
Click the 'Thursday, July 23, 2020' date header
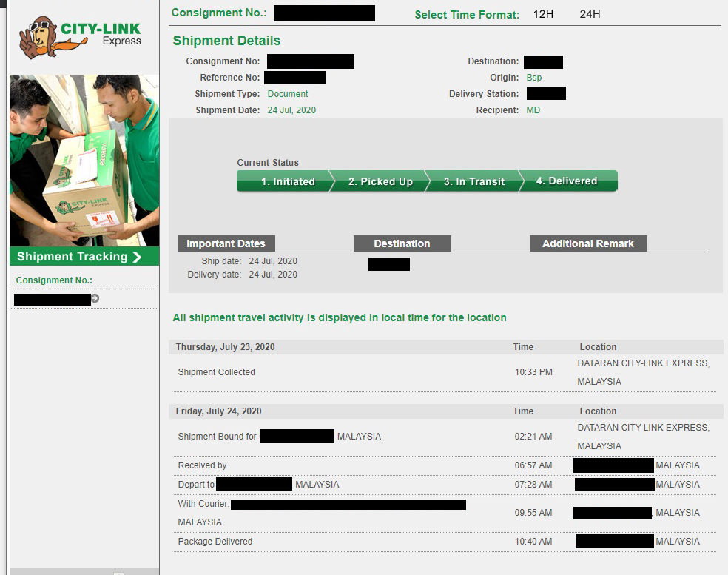coord(226,347)
